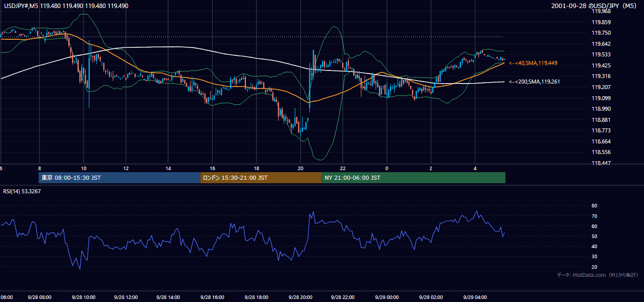The image size is (644, 302).
Task: Click the 9/28 12:00 time label
Action: pos(126,297)
